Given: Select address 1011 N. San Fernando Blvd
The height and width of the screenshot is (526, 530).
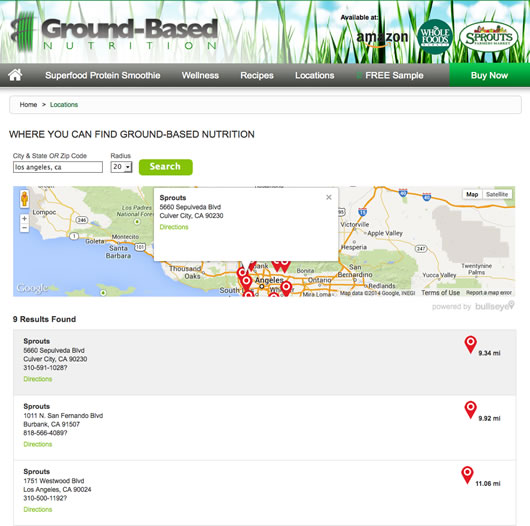Looking at the screenshot, I should point(63,415).
